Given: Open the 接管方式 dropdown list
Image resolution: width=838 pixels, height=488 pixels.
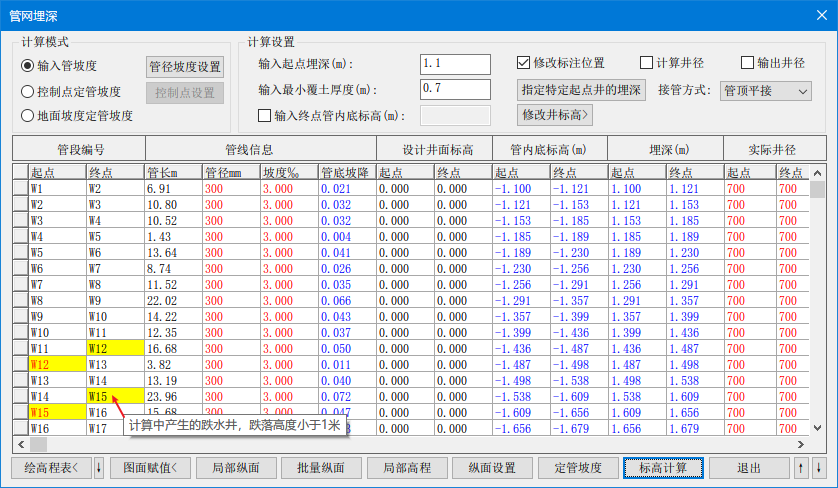Looking at the screenshot, I should pos(766,90).
